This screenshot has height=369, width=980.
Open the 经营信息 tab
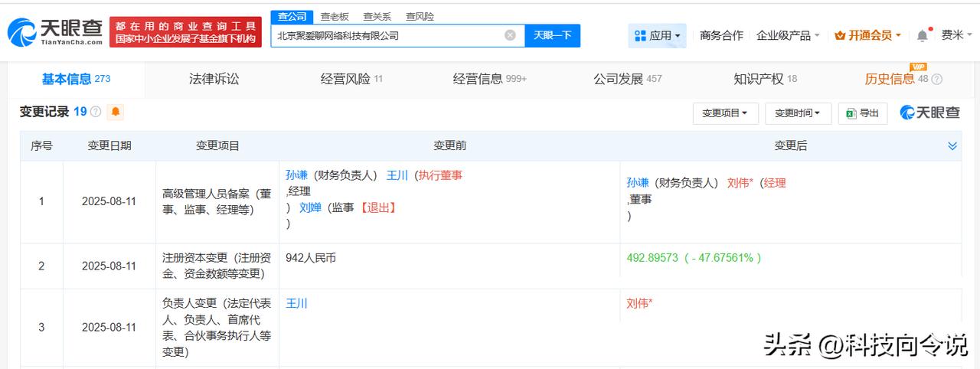click(490, 79)
